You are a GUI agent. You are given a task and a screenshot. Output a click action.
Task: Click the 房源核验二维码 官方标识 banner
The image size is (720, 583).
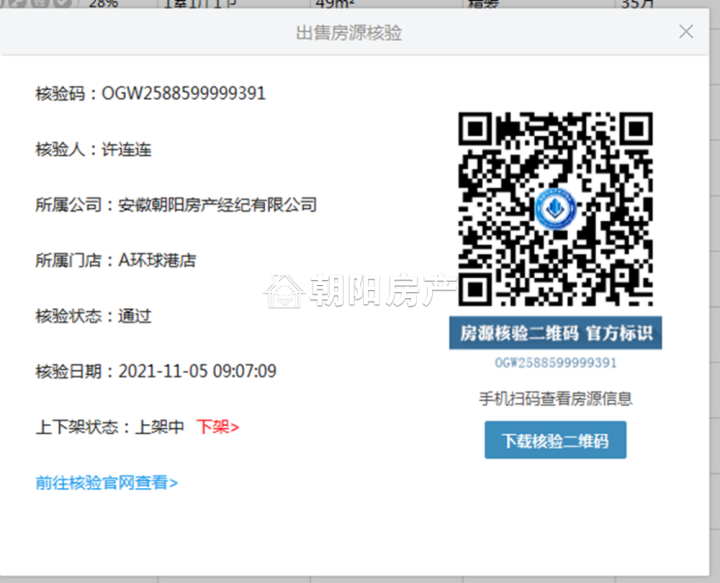click(555, 333)
